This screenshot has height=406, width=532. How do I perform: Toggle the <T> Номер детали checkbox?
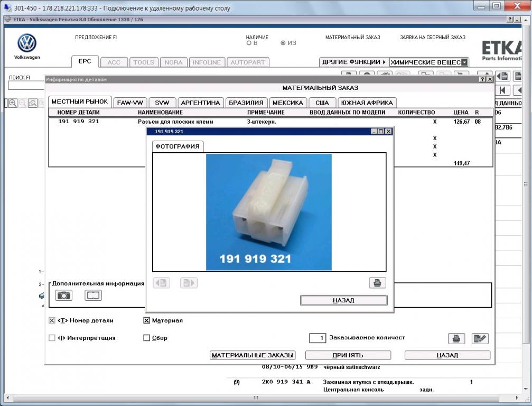pos(52,320)
